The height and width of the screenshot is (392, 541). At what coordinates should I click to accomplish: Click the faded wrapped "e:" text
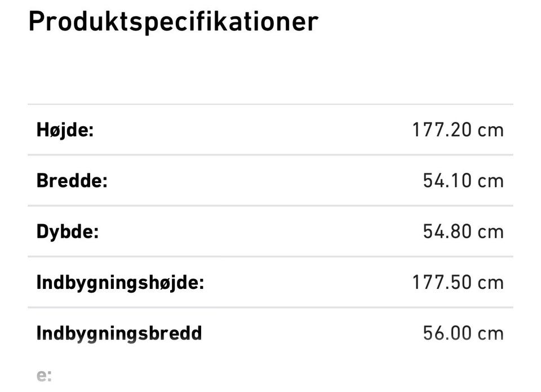(44, 376)
